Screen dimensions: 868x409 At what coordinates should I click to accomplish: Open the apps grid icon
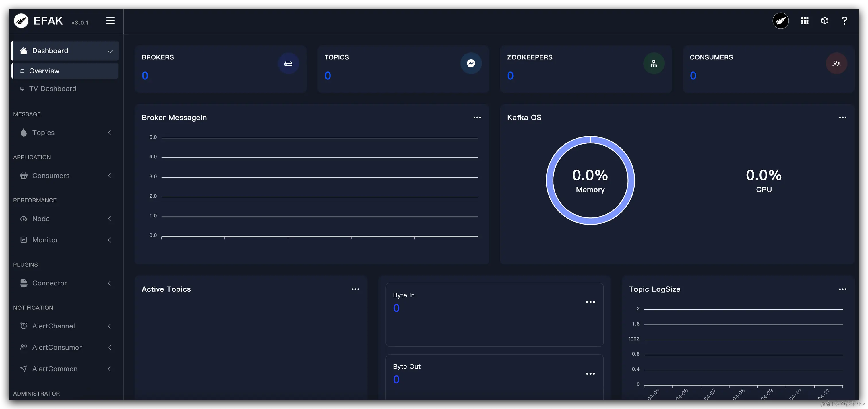click(805, 21)
